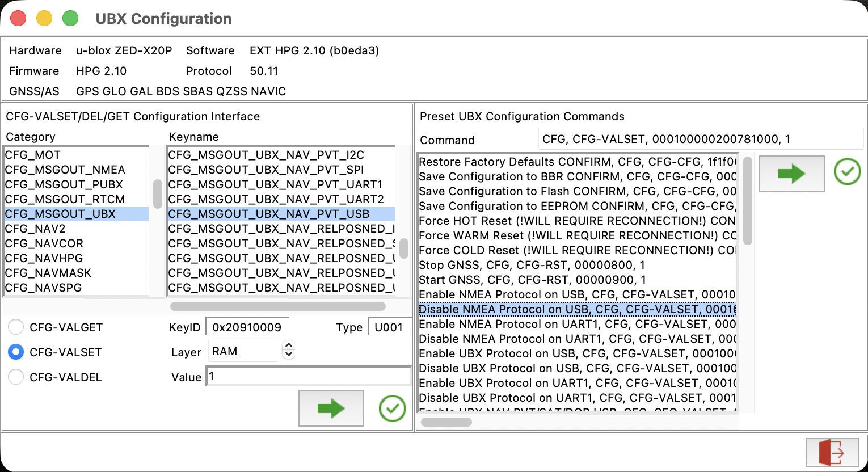Choose Disable NMEA Protocol on UART1
The width and height of the screenshot is (868, 472).
tap(578, 339)
